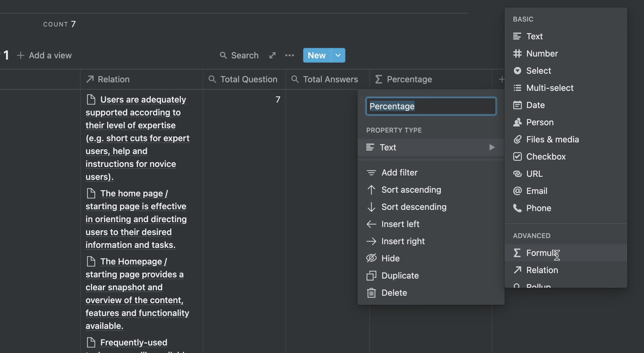Open the dropdown arrow beside New
644x353 pixels.
[x=338, y=55]
